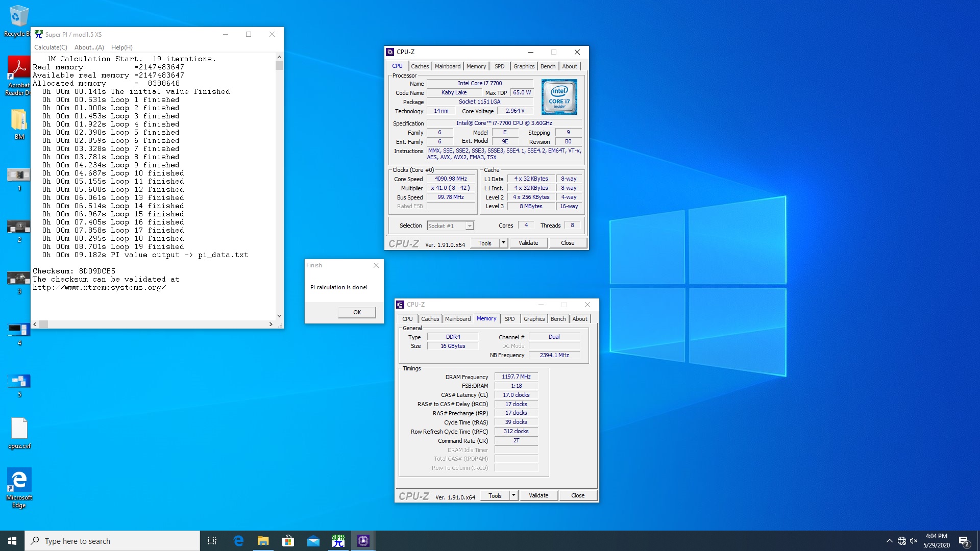Screen dimensions: 980x551
Task: Switch to Caches tab in top CPU-Z window
Action: tap(420, 66)
